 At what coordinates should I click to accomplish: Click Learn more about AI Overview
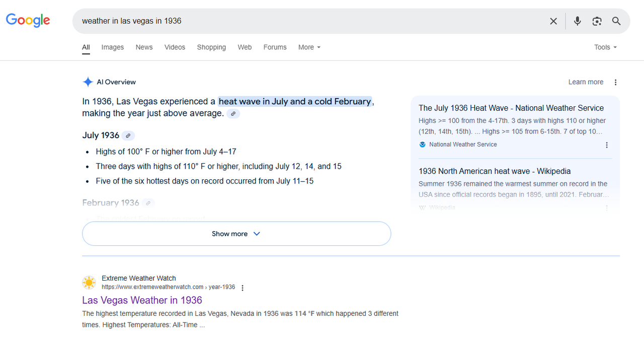pyautogui.click(x=586, y=82)
